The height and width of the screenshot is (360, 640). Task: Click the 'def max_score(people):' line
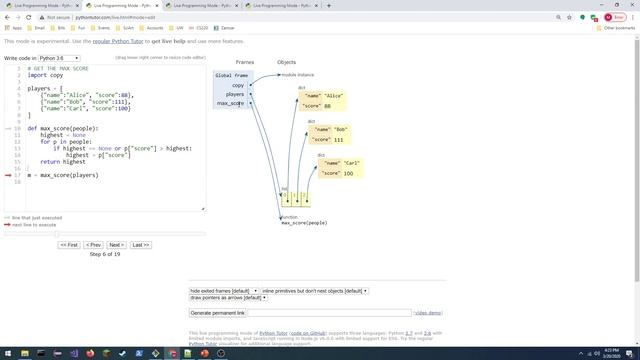pyautogui.click(x=63, y=129)
